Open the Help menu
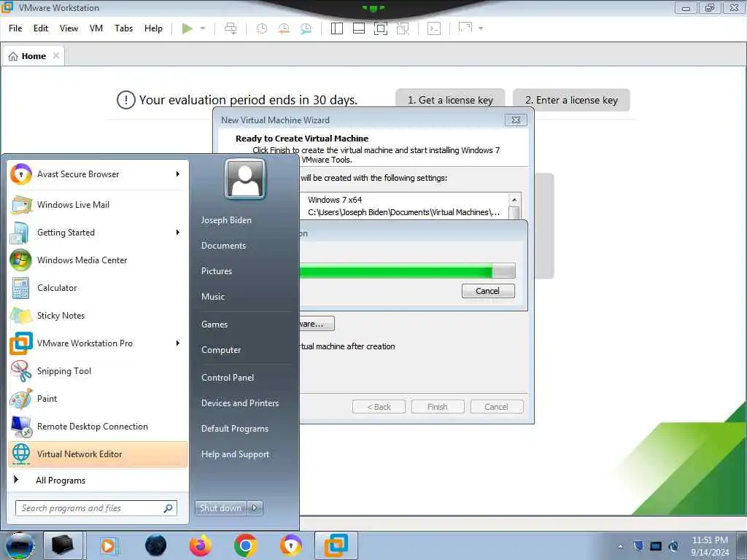The height and width of the screenshot is (560, 747). (x=153, y=28)
